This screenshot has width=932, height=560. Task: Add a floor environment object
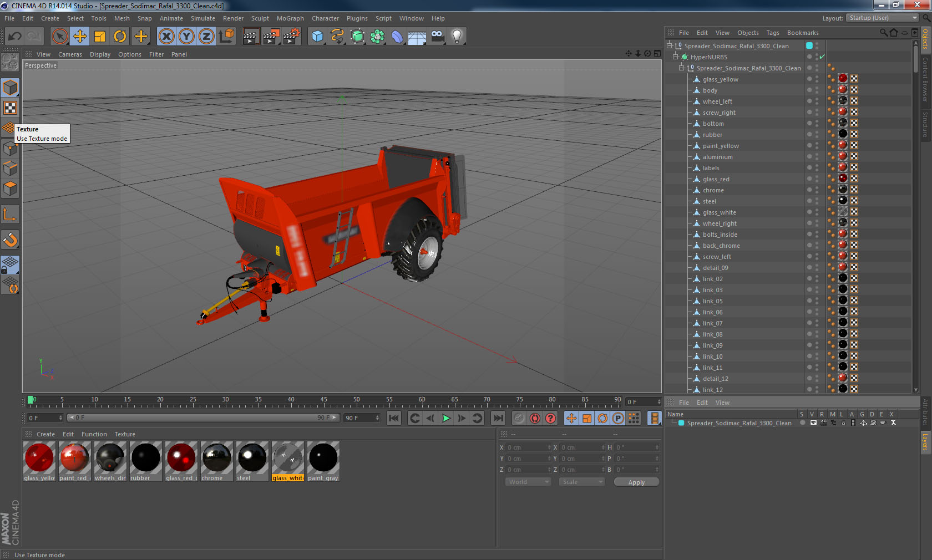click(x=417, y=37)
